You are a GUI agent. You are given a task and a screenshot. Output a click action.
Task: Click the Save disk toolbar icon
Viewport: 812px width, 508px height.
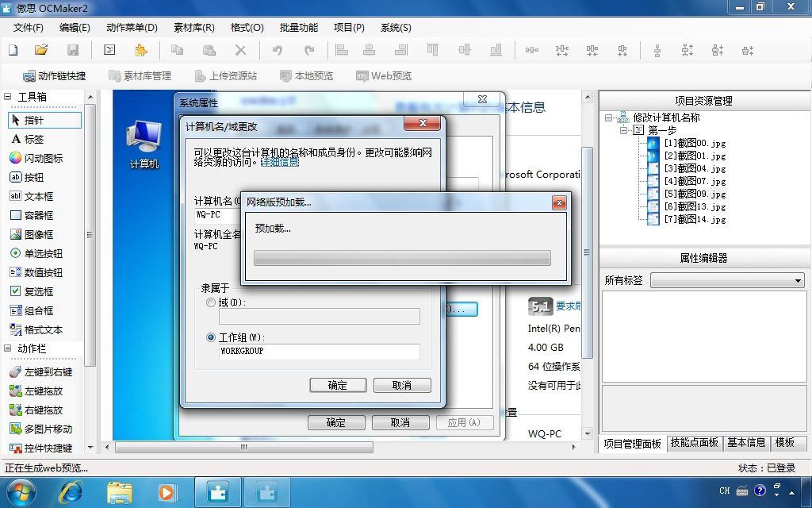click(x=72, y=50)
